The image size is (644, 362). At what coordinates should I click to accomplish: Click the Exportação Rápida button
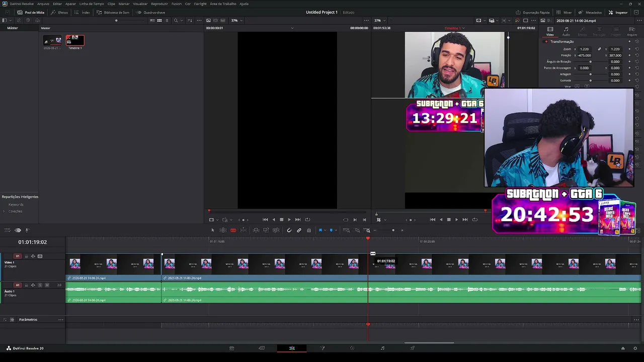(x=533, y=12)
